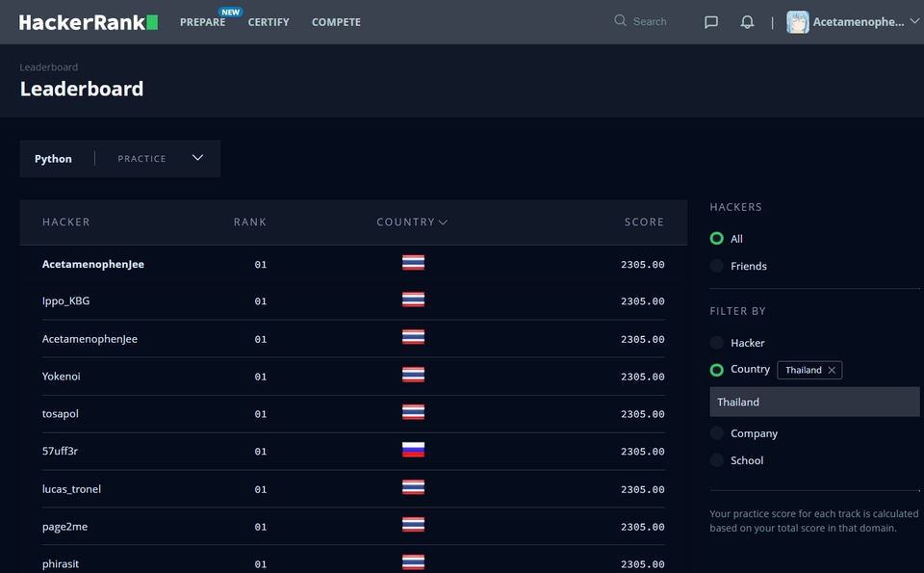
Task: Click the user profile avatar
Action: [797, 22]
